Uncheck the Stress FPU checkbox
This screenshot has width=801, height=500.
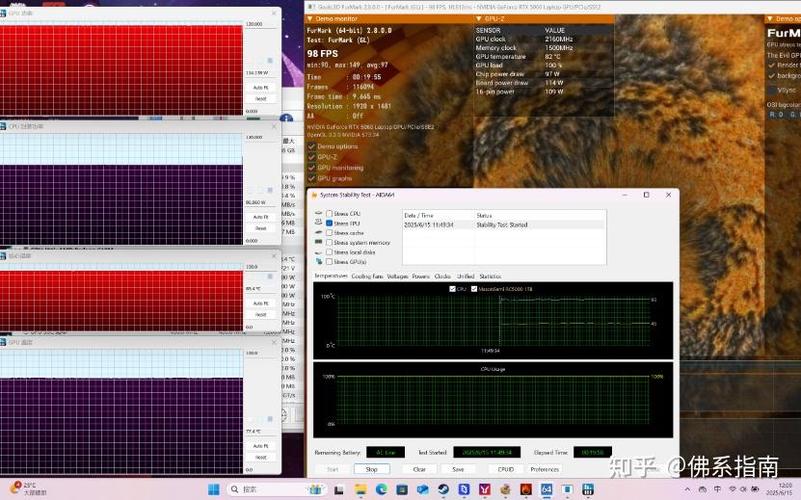click(329, 223)
